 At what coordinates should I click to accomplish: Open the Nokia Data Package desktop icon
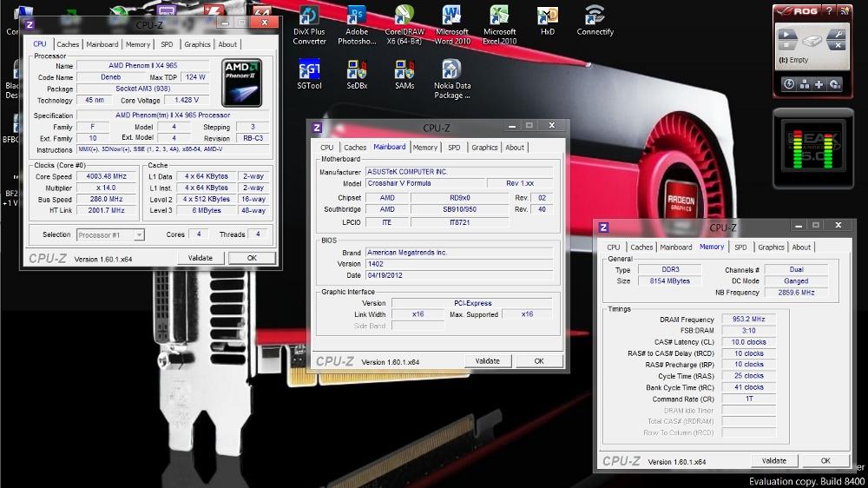point(451,79)
